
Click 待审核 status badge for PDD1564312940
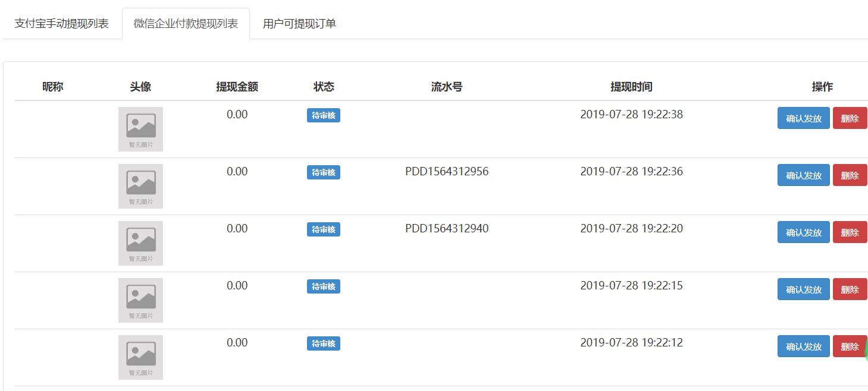tap(324, 229)
